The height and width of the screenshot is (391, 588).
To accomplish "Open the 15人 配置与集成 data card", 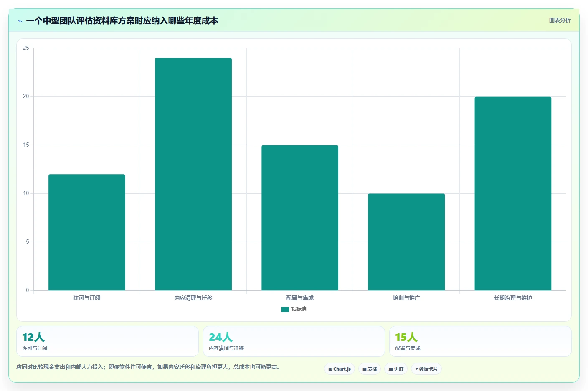I will [480, 341].
